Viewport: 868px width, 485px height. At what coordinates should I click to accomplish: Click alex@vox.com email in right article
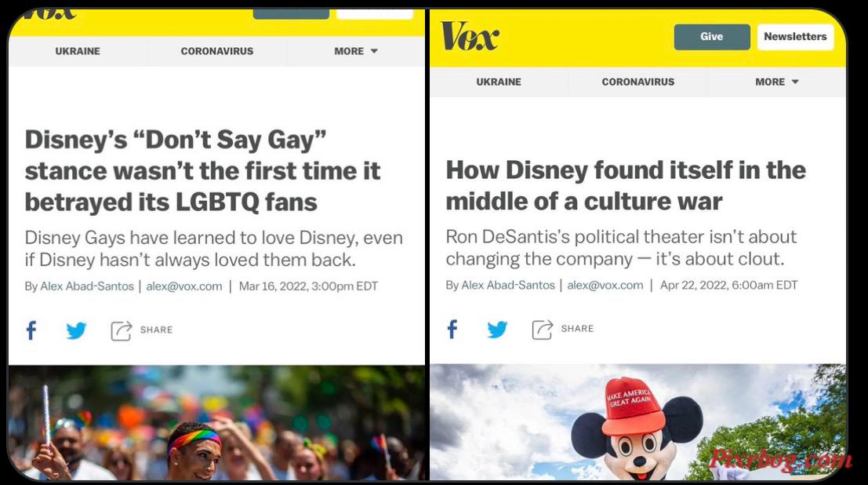point(605,286)
